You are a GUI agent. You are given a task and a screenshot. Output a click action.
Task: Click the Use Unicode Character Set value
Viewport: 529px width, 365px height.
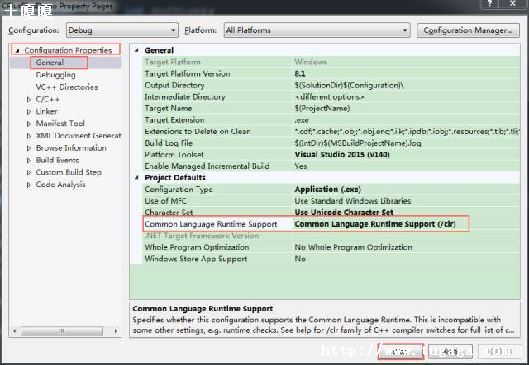tap(344, 212)
